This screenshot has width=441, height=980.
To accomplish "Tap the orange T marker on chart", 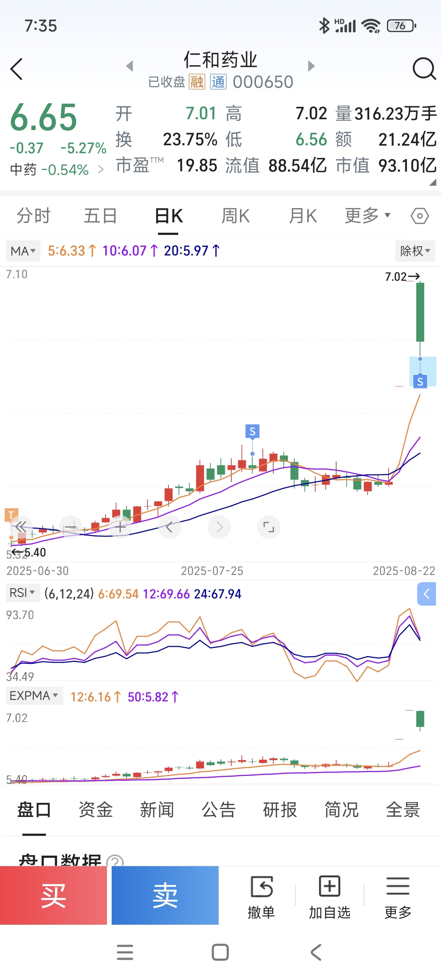I will click(12, 515).
